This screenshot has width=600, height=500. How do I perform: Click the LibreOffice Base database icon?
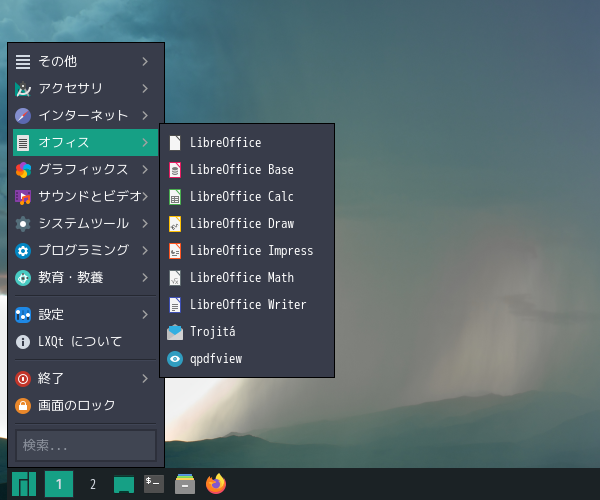point(175,169)
